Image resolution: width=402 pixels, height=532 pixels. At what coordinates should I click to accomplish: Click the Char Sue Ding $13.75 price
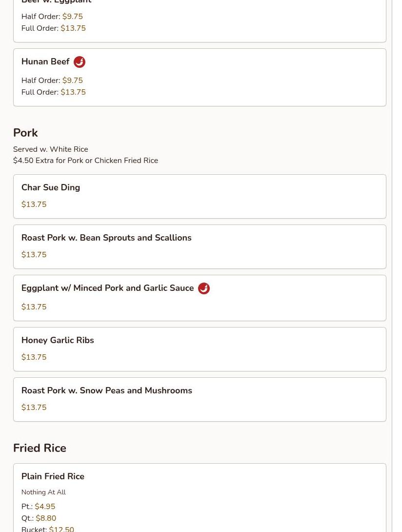[x=34, y=205]
